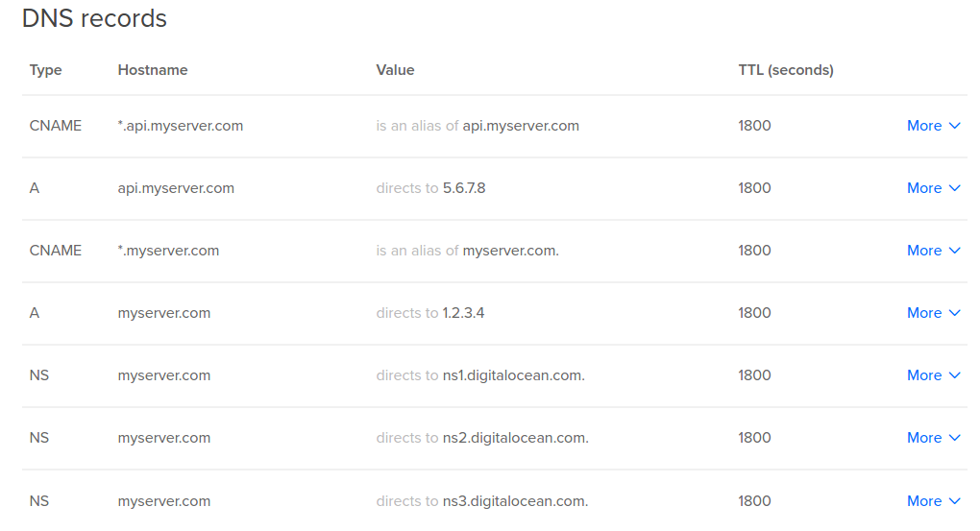Open More menu for ns2.digitalocean.com NS record
This screenshot has width=980, height=531.
(x=933, y=438)
